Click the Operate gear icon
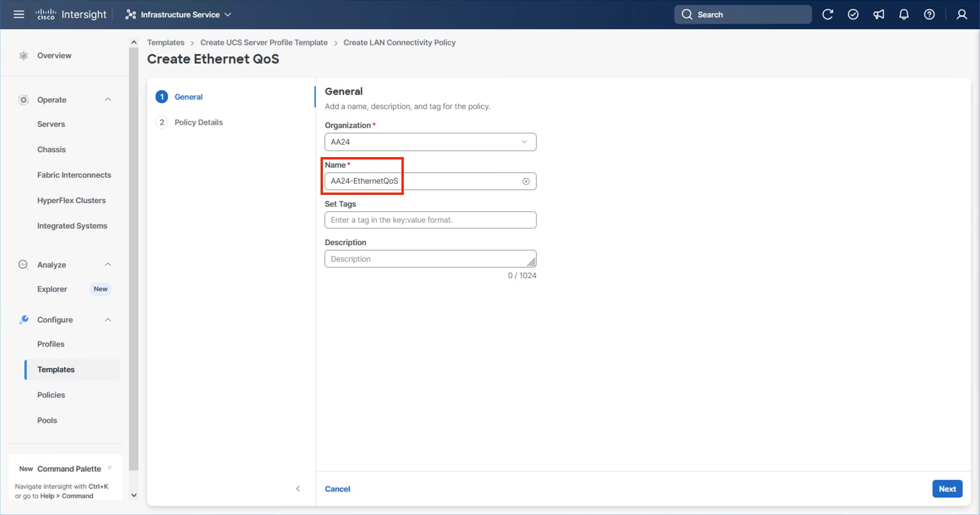The image size is (980, 515). point(24,100)
